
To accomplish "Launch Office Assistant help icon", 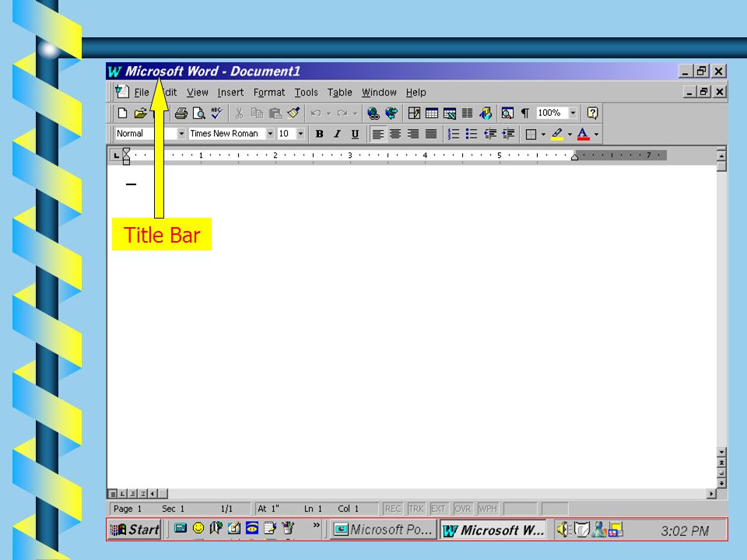I will point(592,114).
